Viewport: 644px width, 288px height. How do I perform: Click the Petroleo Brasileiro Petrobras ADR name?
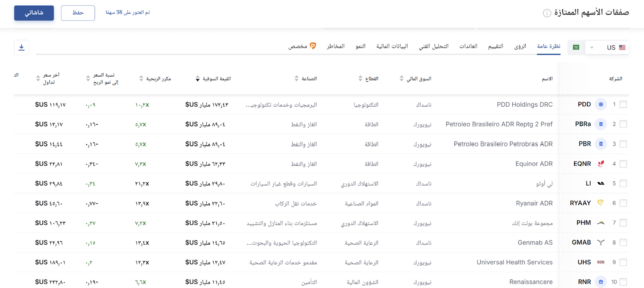click(503, 144)
